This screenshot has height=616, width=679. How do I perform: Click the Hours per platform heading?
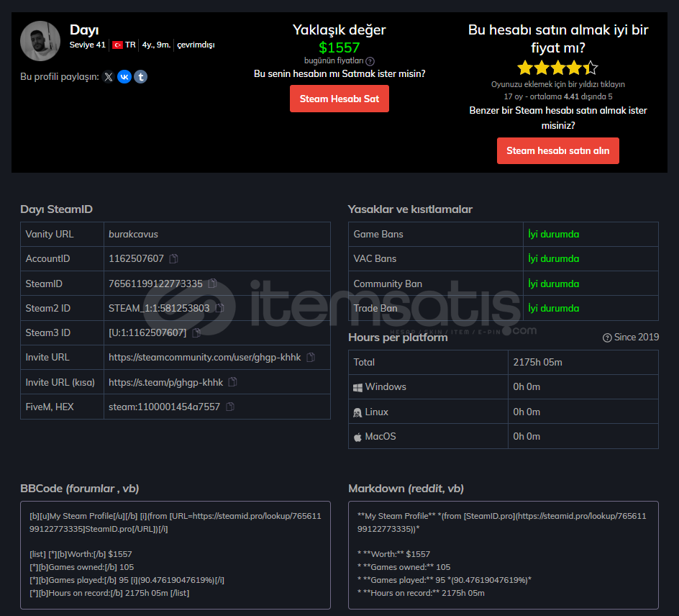(x=398, y=338)
